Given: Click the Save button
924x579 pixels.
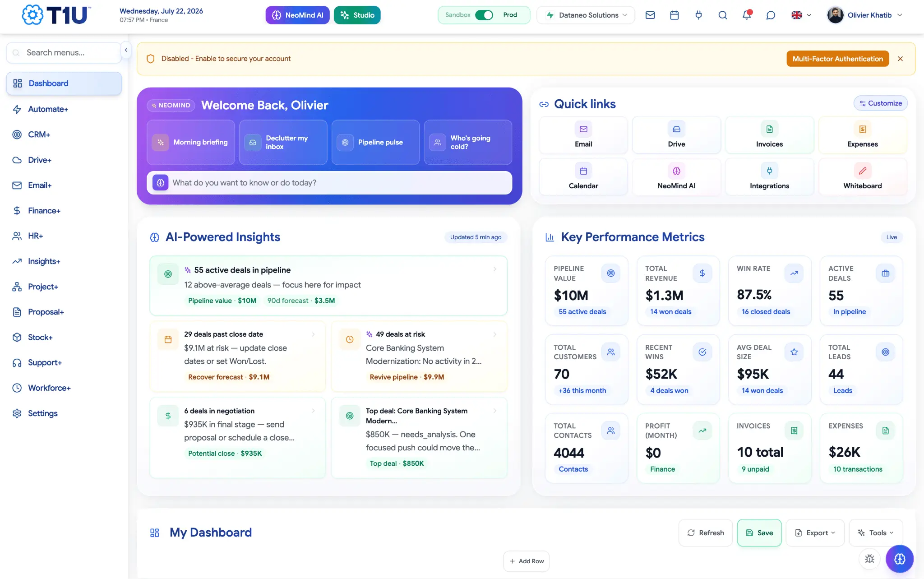Looking at the screenshot, I should click(759, 533).
